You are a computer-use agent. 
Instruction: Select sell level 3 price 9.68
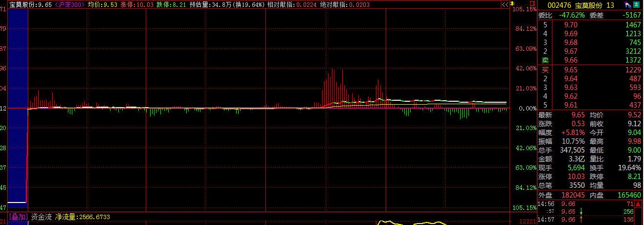(571, 42)
